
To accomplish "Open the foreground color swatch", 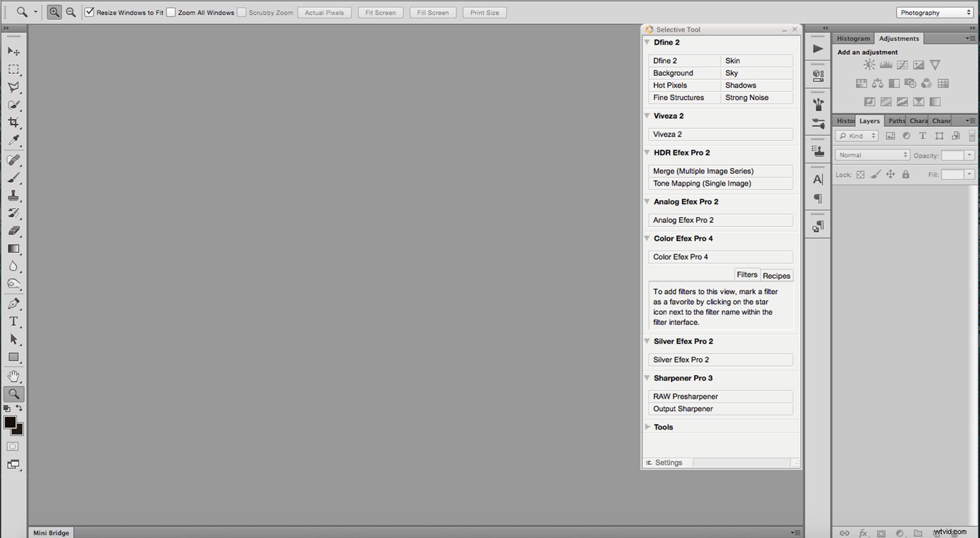I will coord(10,422).
